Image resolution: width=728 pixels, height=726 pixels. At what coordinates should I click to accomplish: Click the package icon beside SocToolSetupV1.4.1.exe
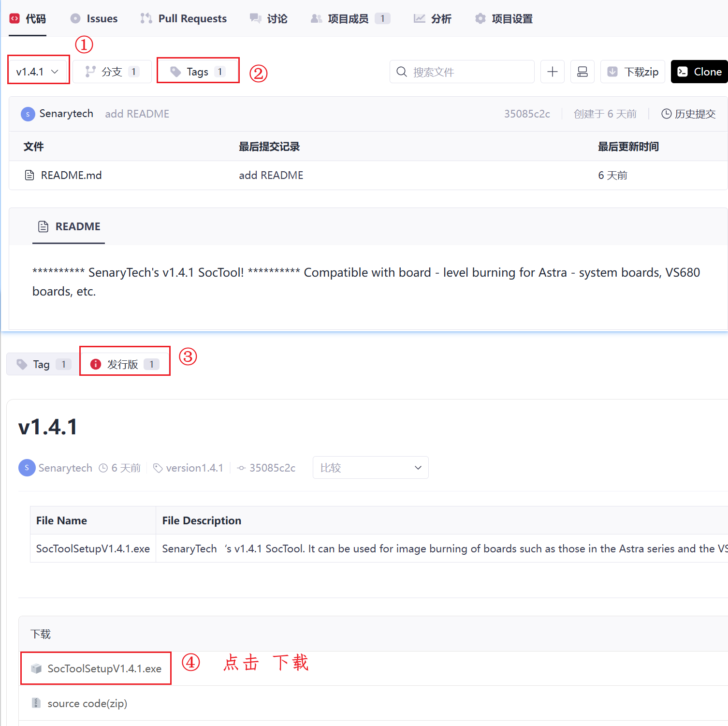pyautogui.click(x=36, y=668)
